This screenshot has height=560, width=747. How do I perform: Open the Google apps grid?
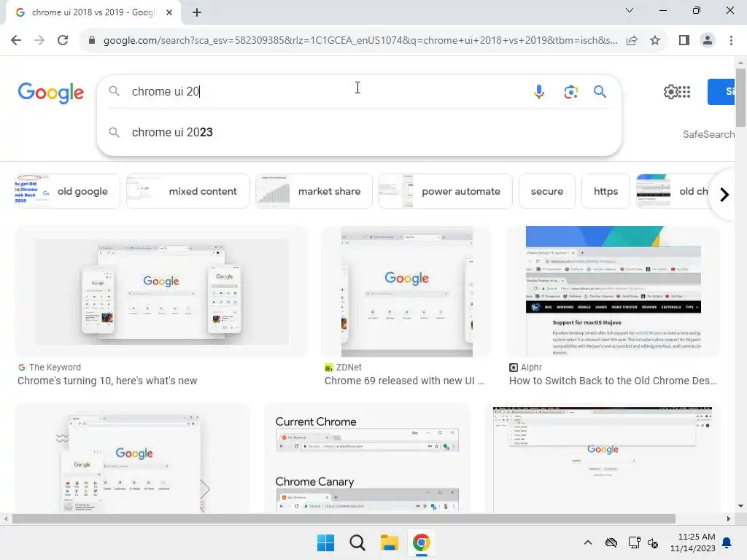tap(684, 91)
